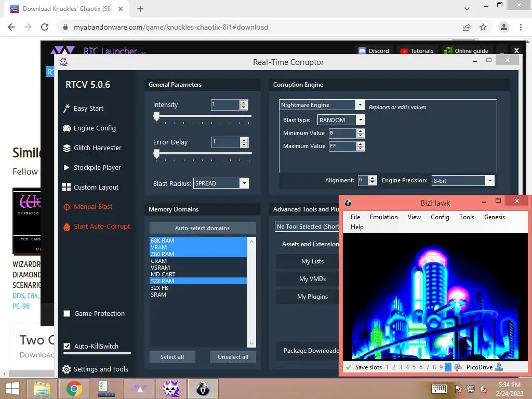Open Stockpile Player play icon

click(x=66, y=168)
